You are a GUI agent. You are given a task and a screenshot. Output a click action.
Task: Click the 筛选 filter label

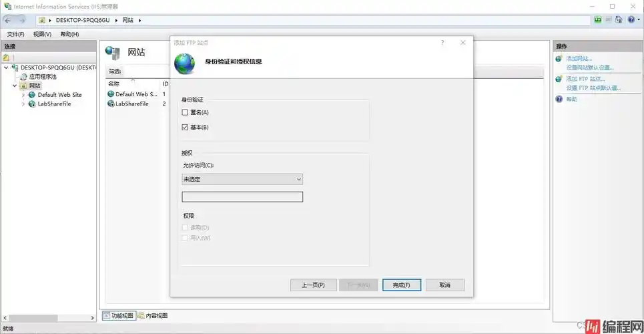tap(115, 71)
